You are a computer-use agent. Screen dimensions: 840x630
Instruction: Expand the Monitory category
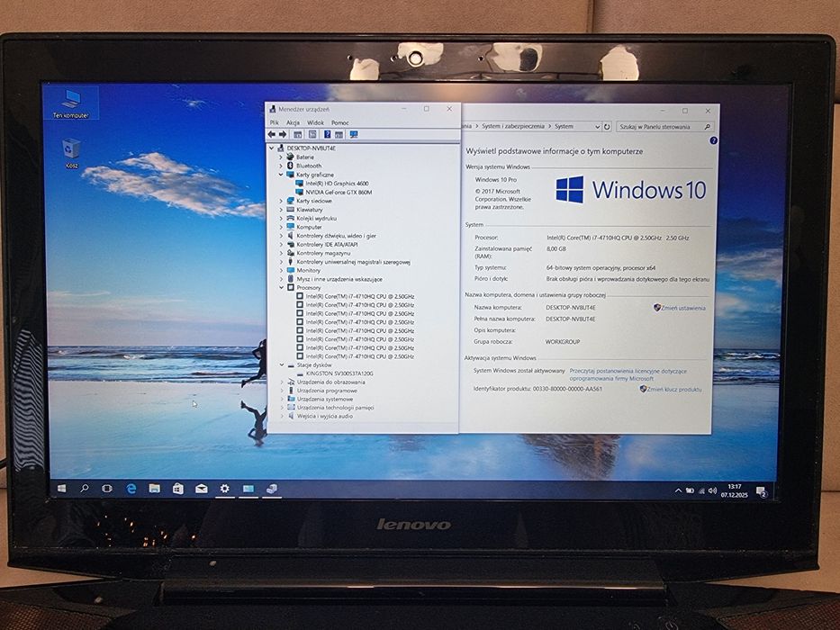click(x=281, y=271)
